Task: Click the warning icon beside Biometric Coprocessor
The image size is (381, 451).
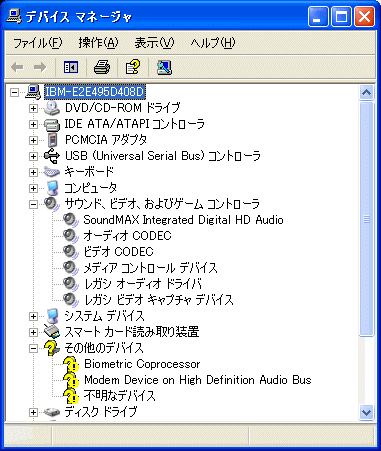Action: [x=71, y=364]
